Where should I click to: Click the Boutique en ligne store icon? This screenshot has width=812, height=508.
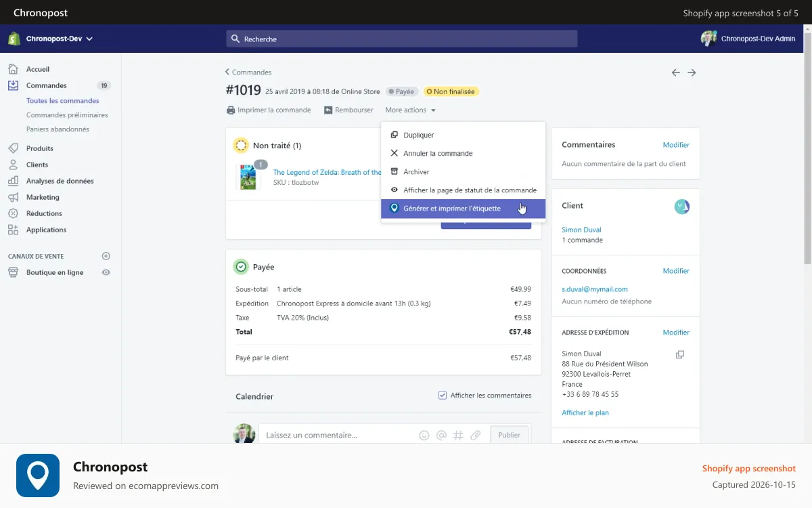coord(13,272)
